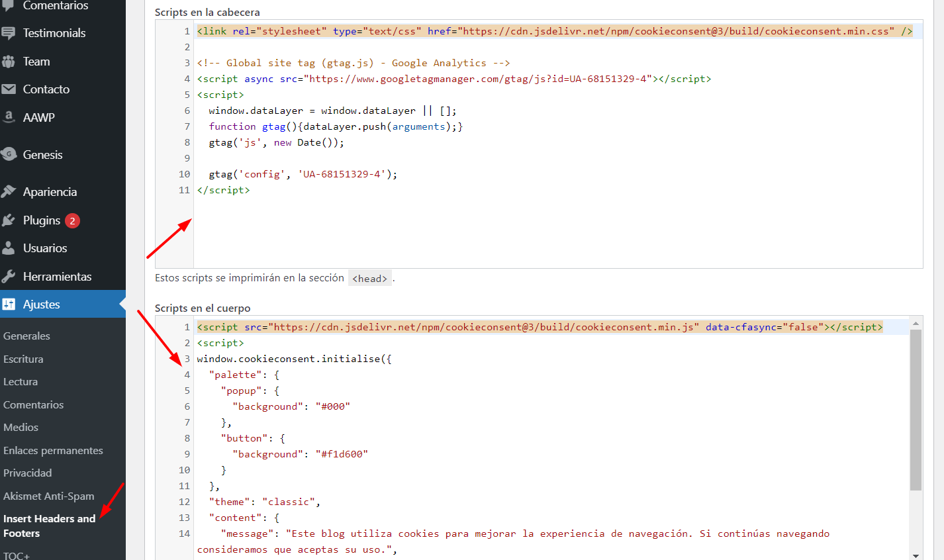
Task: Open Akismet Anti-Spam settings
Action: click(49, 496)
